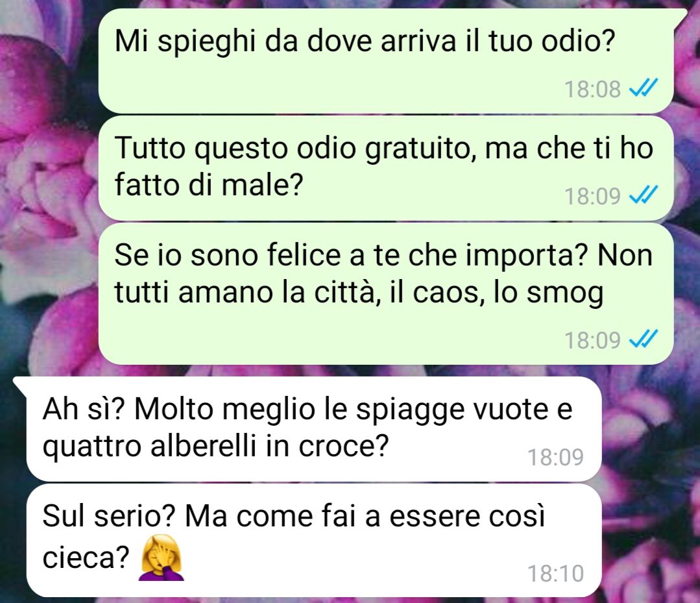This screenshot has width=700, height=603.
Task: Tap read ticks on 'lo smog' message
Action: click(643, 339)
